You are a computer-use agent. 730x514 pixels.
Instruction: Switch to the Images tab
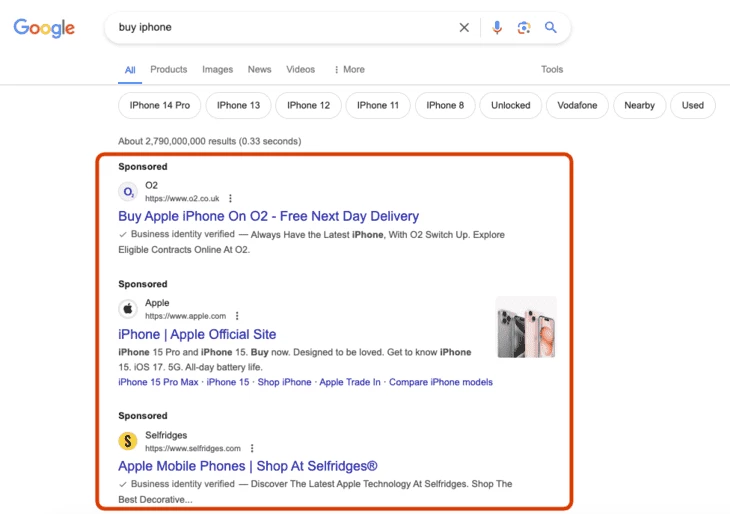(x=217, y=69)
